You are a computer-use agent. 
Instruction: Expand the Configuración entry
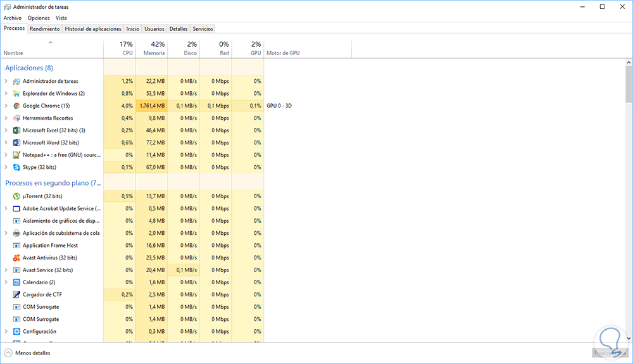point(6,332)
